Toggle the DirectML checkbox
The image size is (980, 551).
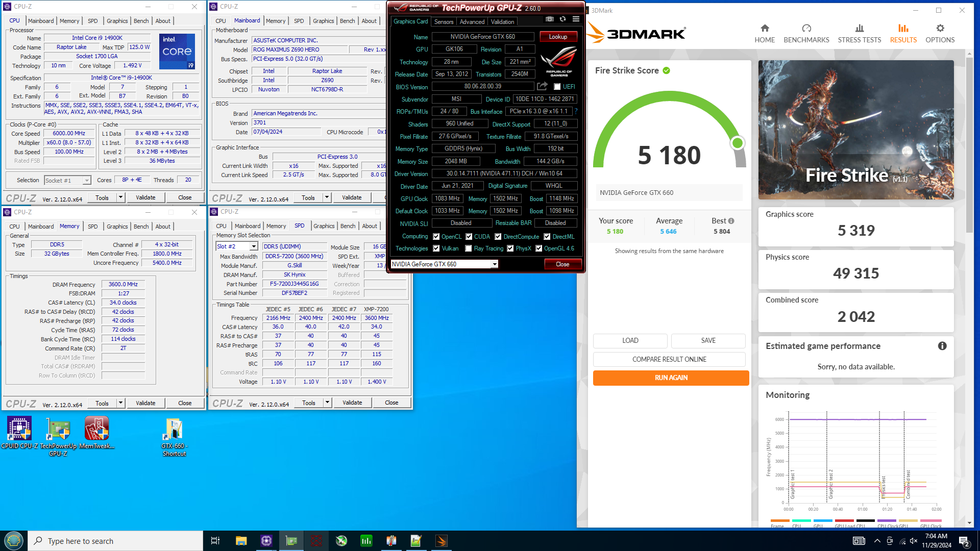pyautogui.click(x=547, y=237)
